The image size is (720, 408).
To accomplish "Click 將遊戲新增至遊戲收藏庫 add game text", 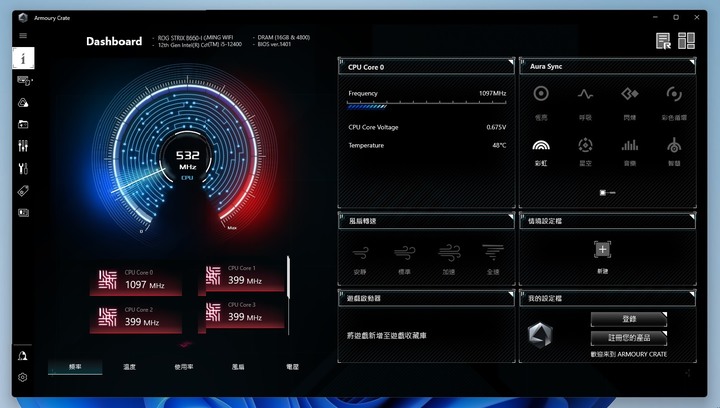I will [x=387, y=335].
